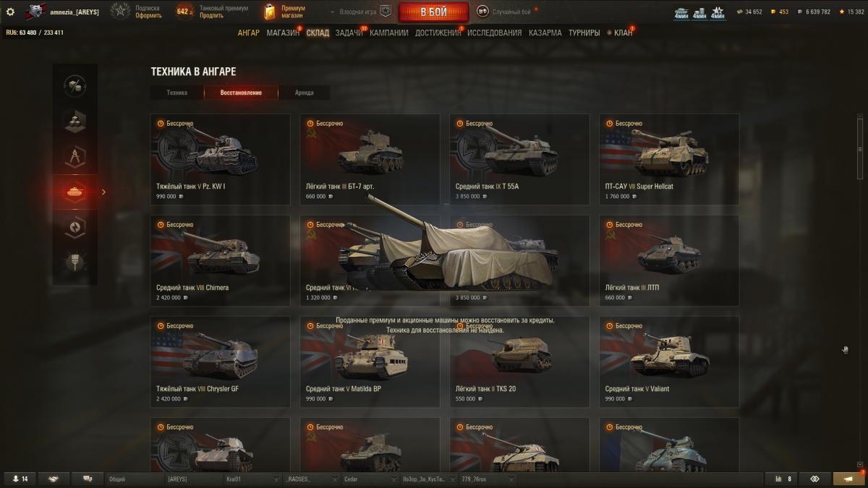The width and height of the screenshot is (868, 488).
Task: Open the vehicle compare eye icon
Action: 814,479
